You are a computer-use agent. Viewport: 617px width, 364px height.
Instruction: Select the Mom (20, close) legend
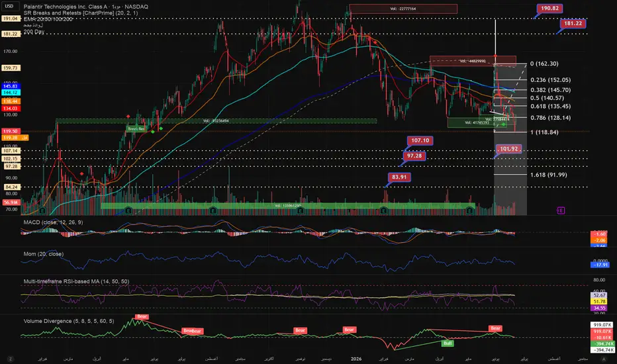43,254
